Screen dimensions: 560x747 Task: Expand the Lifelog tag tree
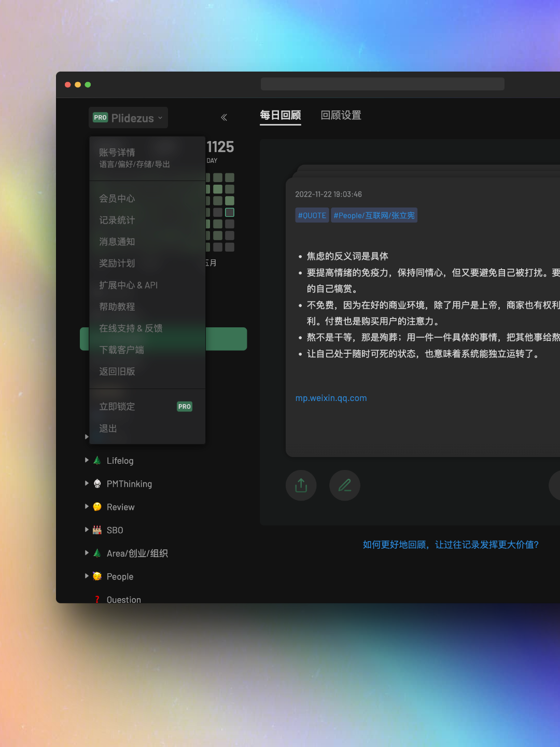tap(87, 460)
